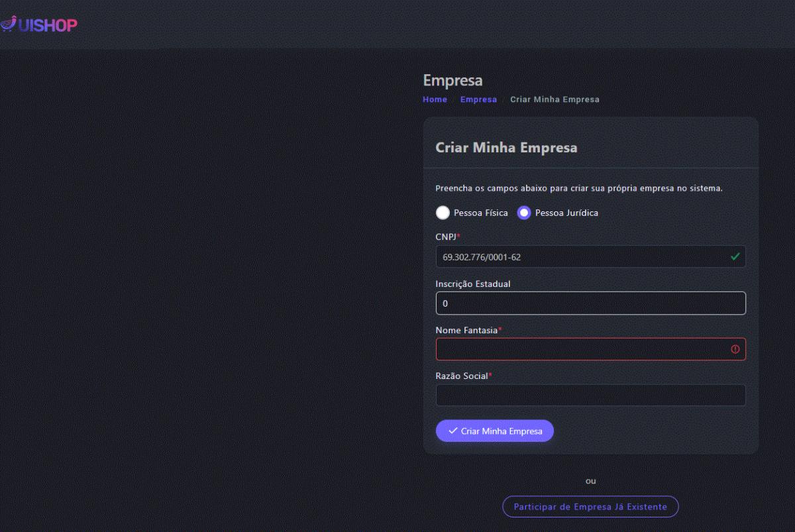Image resolution: width=795 pixels, height=532 pixels.
Task: Click the Nome Fantasia label text
Action: pyautogui.click(x=466, y=330)
